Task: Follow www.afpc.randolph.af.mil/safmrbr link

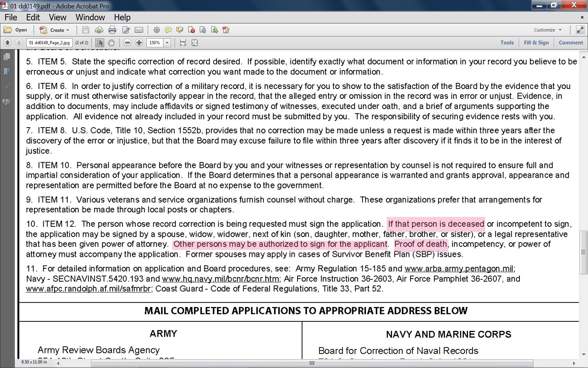Action: click(88, 289)
